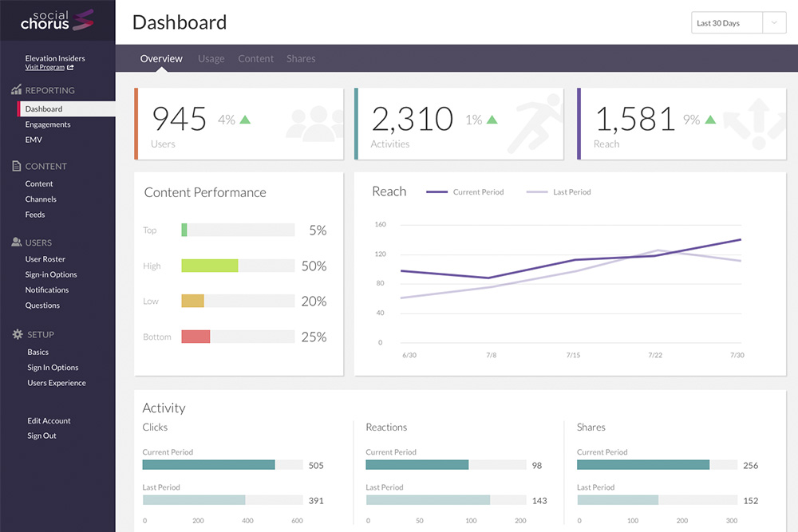Click the 143 reactions value
Screen dimensions: 798x532
point(539,500)
